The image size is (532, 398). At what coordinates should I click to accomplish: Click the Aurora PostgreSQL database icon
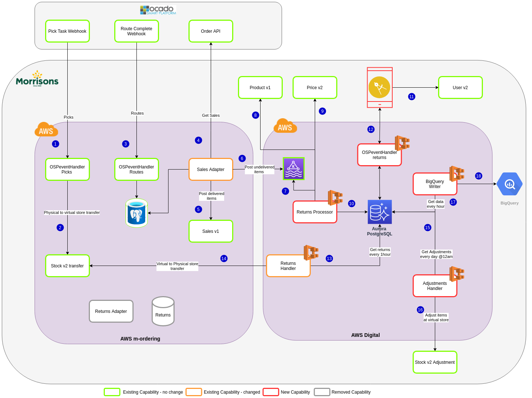click(380, 212)
